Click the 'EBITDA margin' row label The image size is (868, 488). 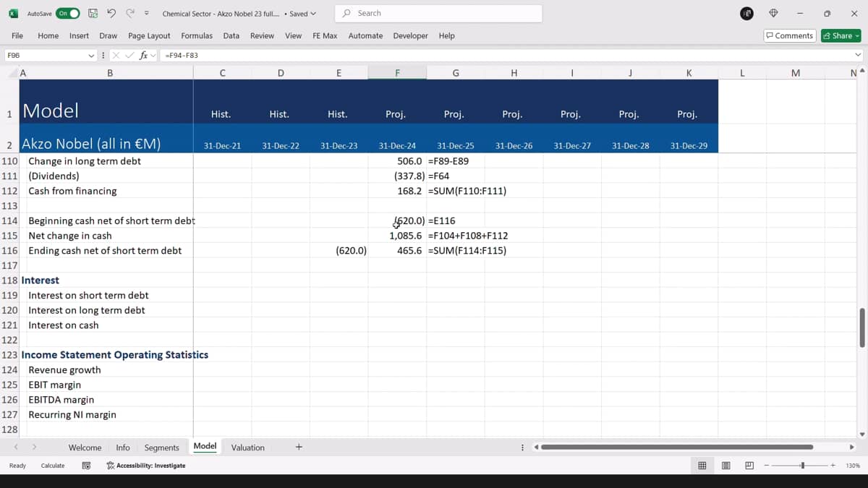[x=61, y=400]
